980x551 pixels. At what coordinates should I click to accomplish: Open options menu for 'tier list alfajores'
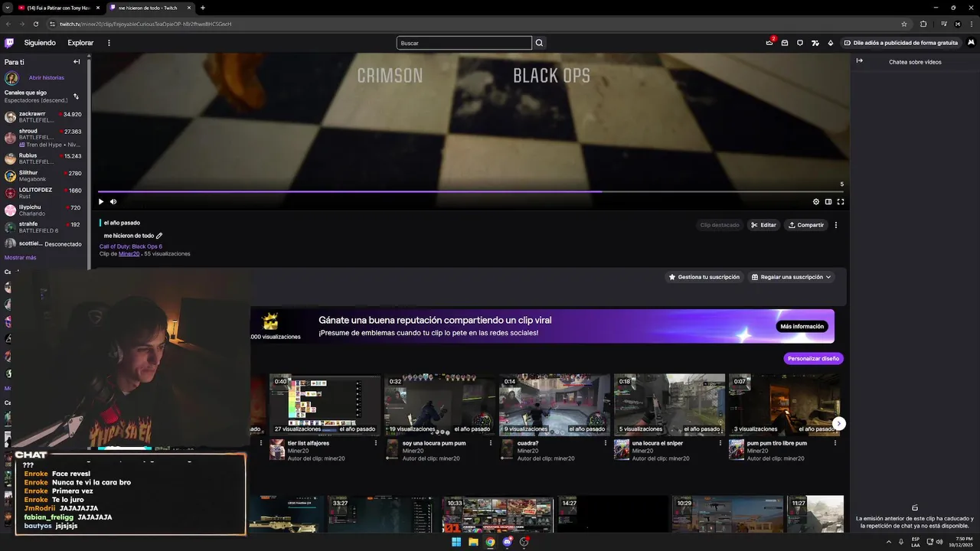coord(375,442)
